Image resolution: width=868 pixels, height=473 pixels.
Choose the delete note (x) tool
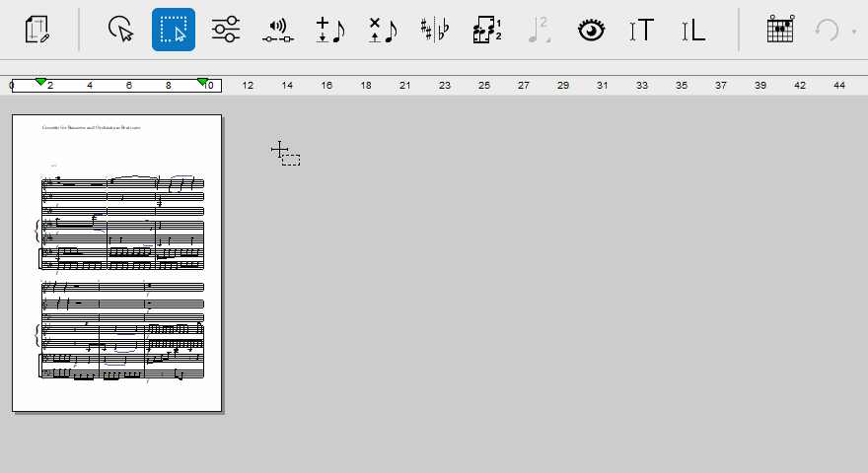[382, 30]
